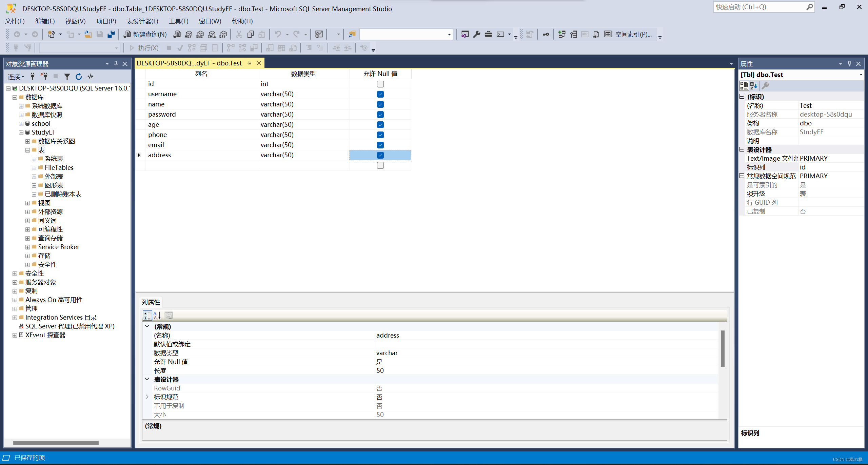Click the Relationships icon in designer toolbar
This screenshot has height=465, width=868.
point(562,34)
